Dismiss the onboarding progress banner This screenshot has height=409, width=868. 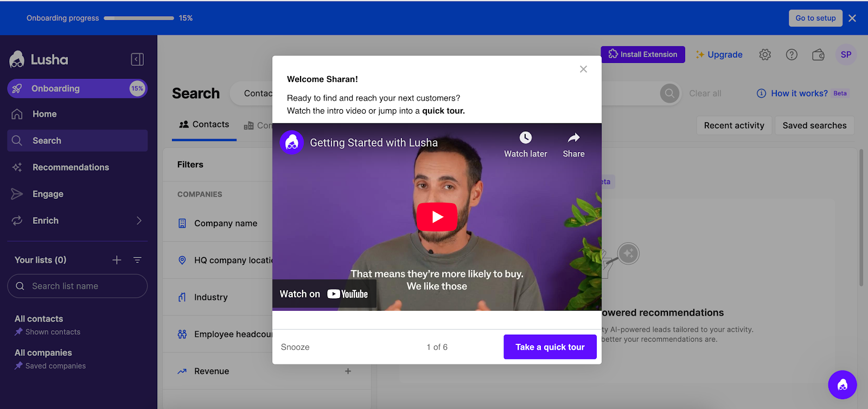click(852, 18)
